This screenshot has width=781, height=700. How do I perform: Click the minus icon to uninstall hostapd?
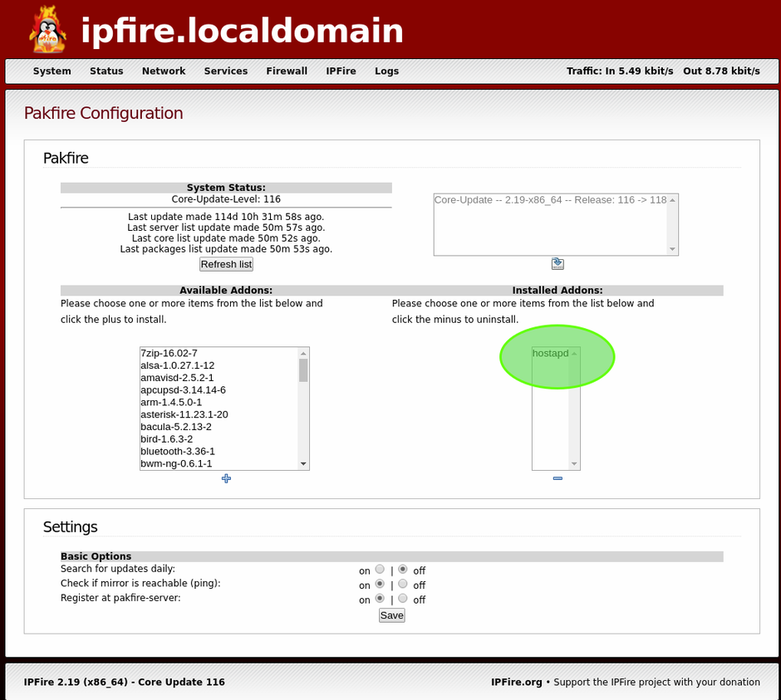tap(556, 478)
